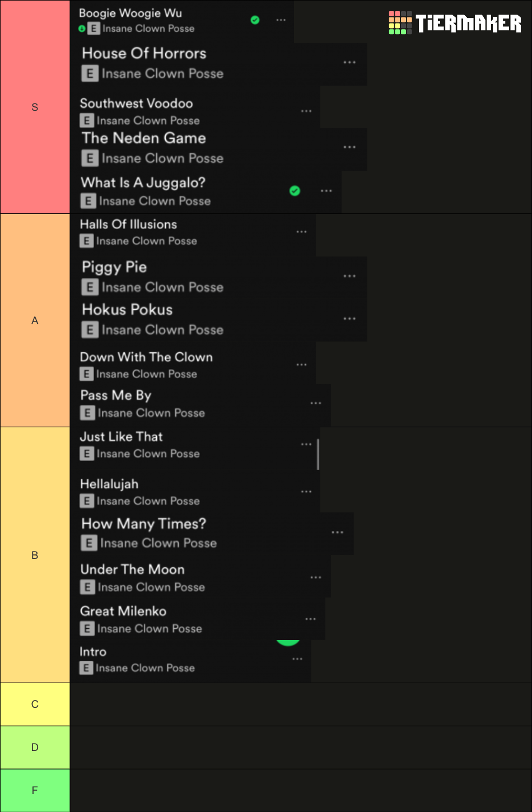Viewport: 532px width, 812px height.
Task: Click the explicit E badge on Hellalujah
Action: [86, 501]
